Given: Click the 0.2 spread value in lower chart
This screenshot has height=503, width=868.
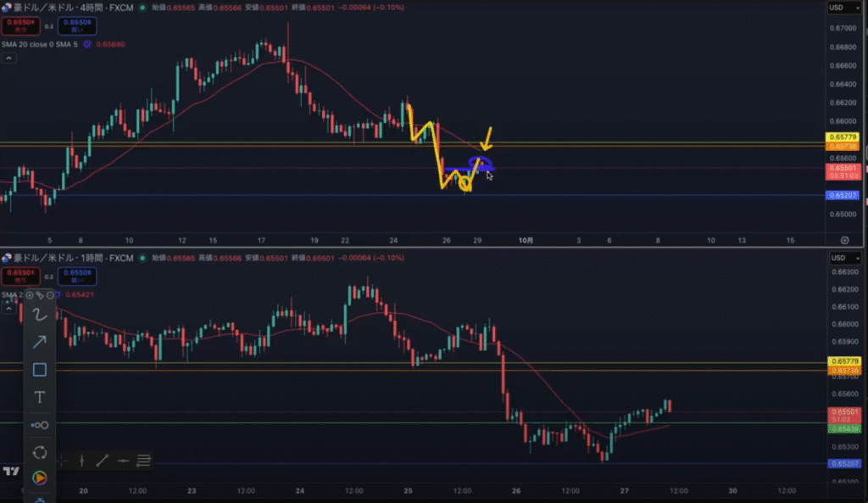Looking at the screenshot, I should pos(48,277).
